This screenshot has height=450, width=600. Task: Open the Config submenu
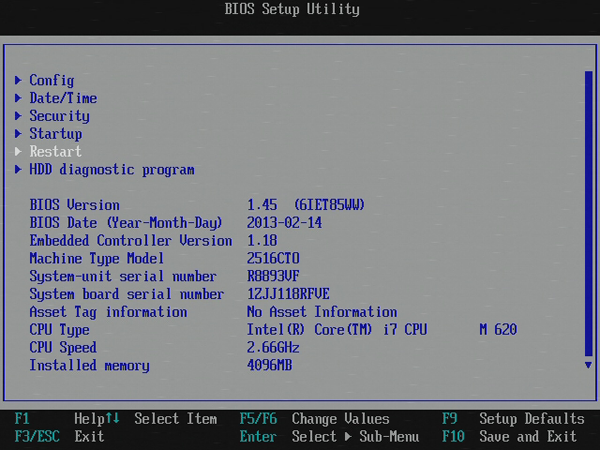click(x=51, y=80)
